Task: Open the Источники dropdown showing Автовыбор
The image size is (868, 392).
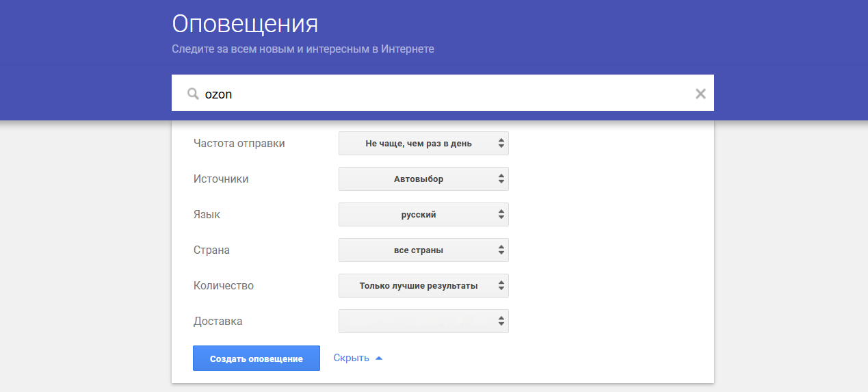Action: tap(423, 179)
